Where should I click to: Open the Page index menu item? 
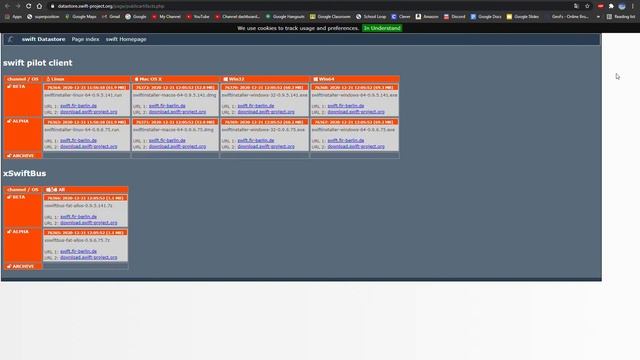[x=85, y=39]
